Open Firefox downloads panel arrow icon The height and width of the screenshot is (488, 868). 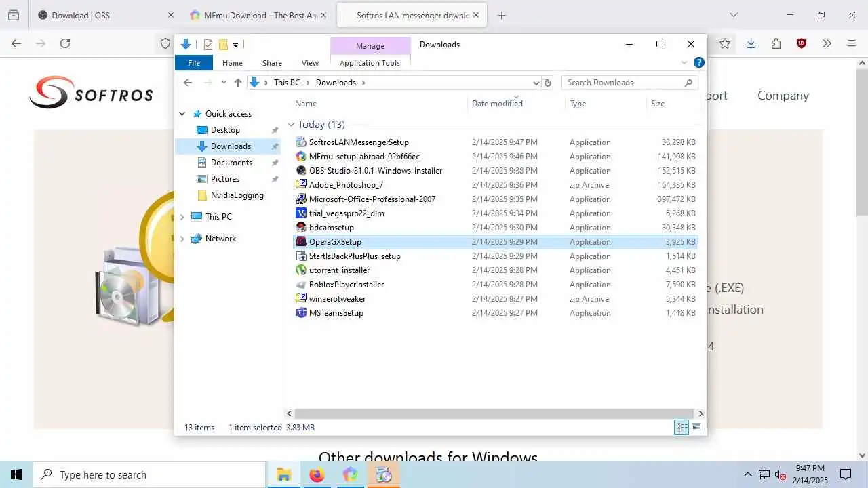(x=751, y=43)
